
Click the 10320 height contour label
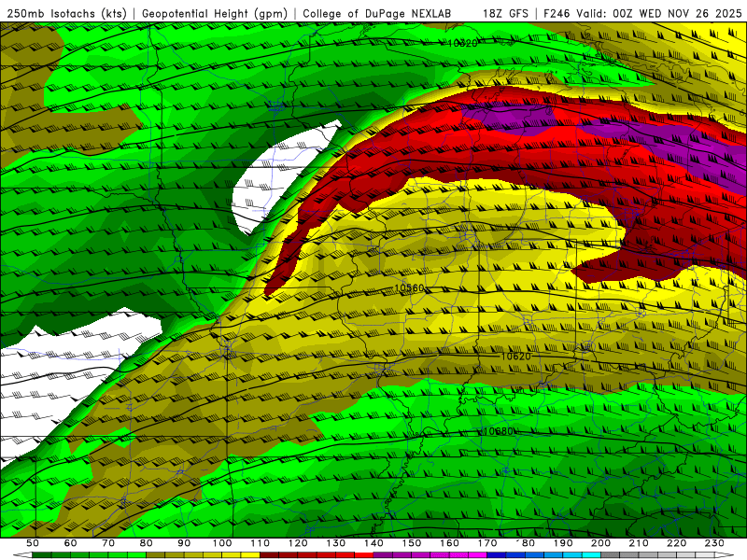click(462, 43)
